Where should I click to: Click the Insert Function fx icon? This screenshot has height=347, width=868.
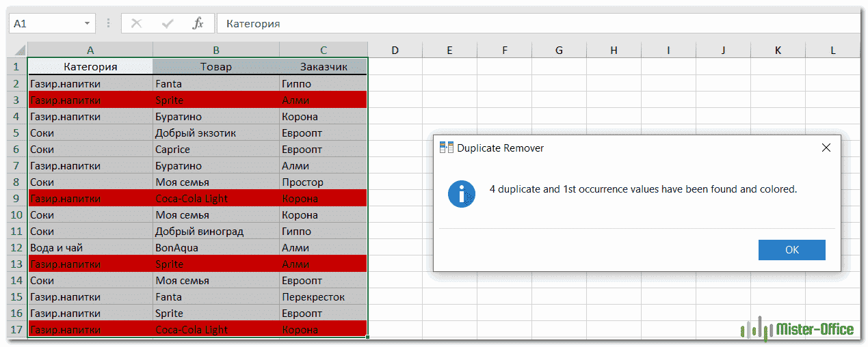click(x=198, y=23)
